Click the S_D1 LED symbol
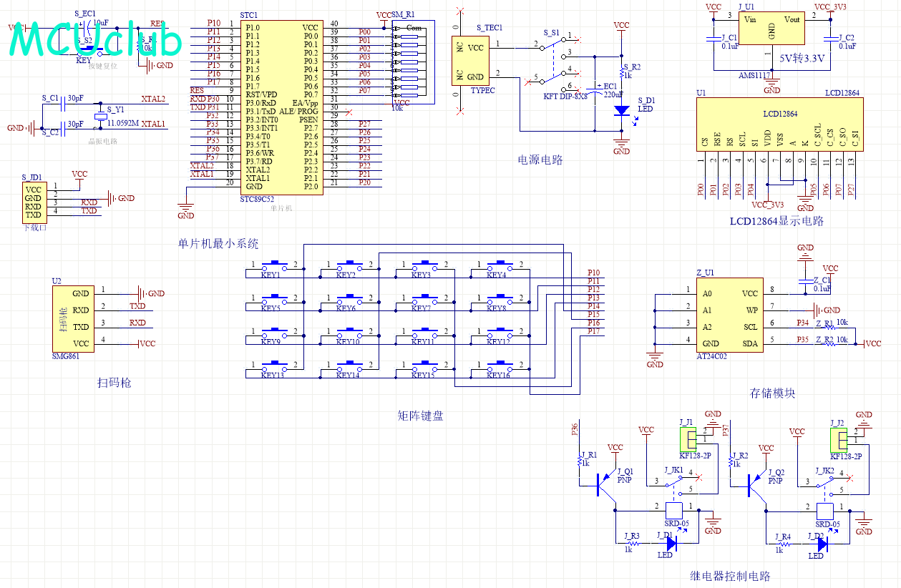 point(622,110)
